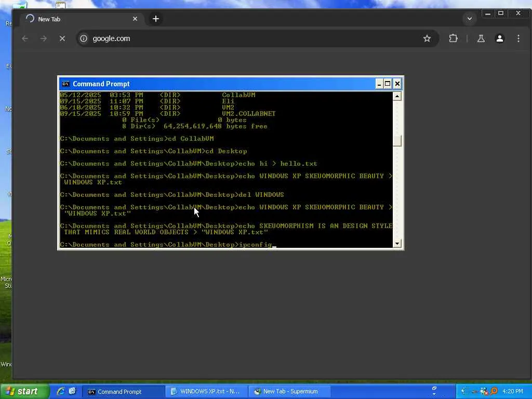
Task: Minimize the Supermium browser window
Action: [487, 14]
